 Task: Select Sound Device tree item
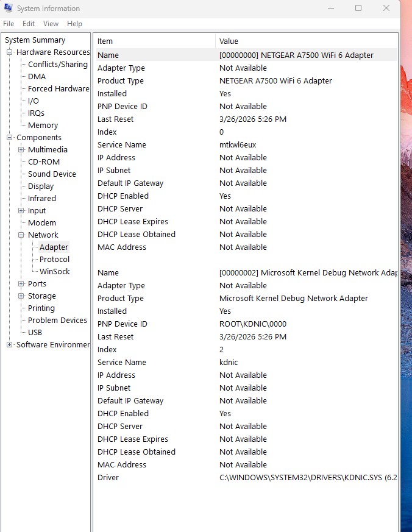52,174
